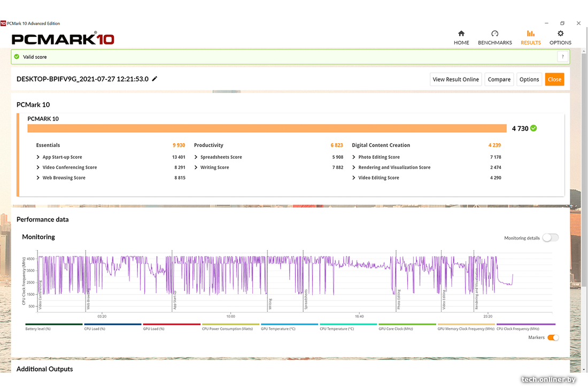Click the Results bar chart icon
This screenshot has height=392, width=588.
531,33
